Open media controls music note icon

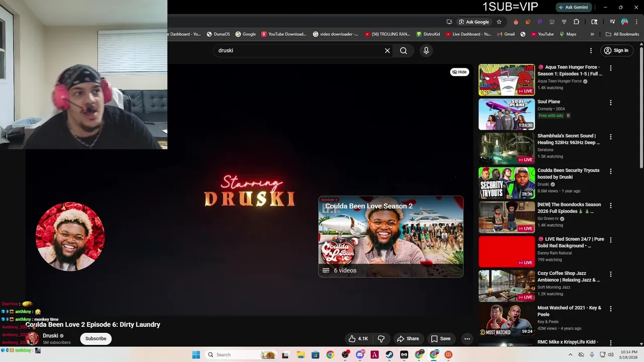(612, 22)
